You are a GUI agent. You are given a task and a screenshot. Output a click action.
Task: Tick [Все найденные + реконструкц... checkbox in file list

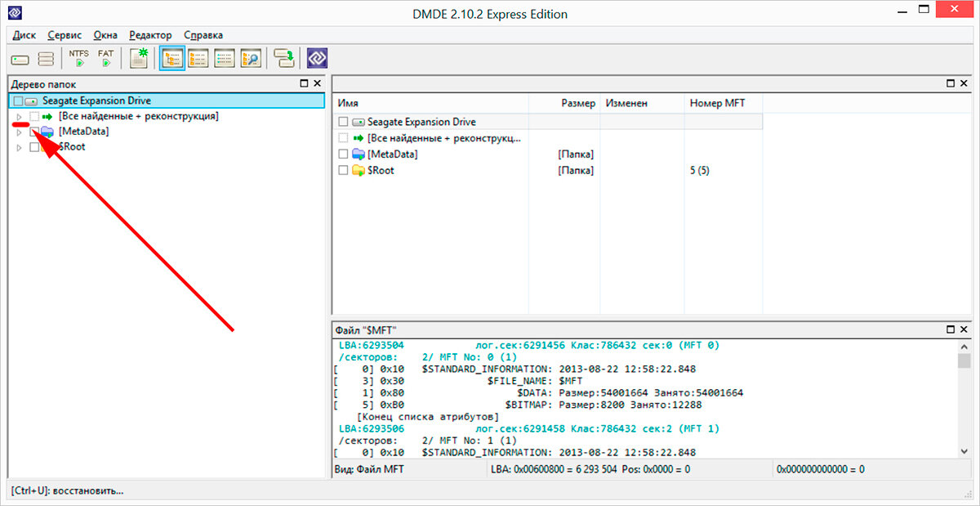point(344,138)
